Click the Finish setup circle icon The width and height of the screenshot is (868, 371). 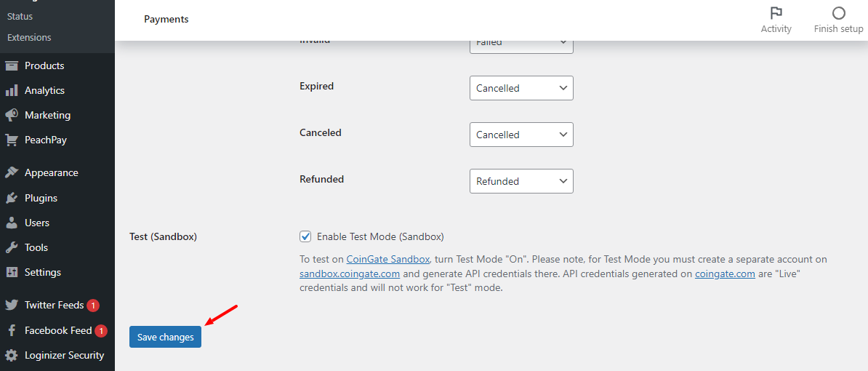click(x=838, y=13)
